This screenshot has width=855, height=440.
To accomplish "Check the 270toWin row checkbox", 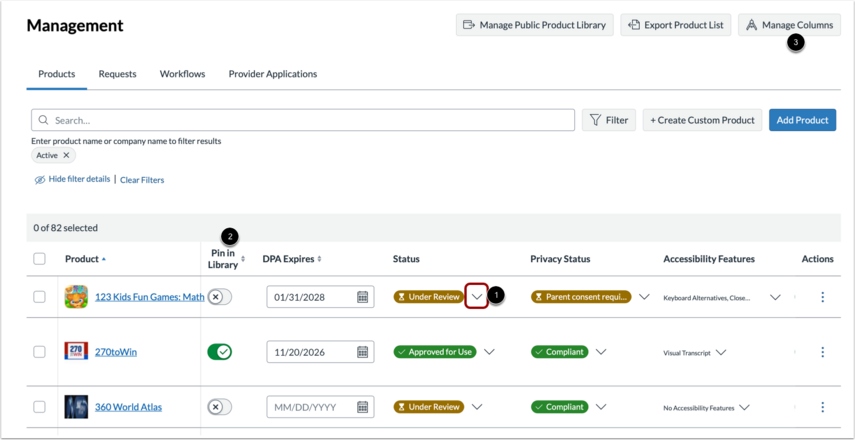I will coord(39,352).
